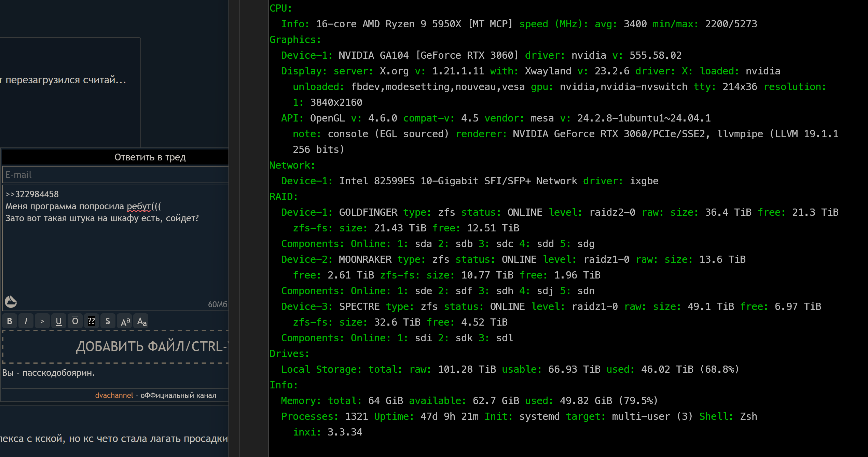Screen dimensions: 868x457
Task: Select the nvidia driver version 555.58.02
Action: [x=656, y=55]
